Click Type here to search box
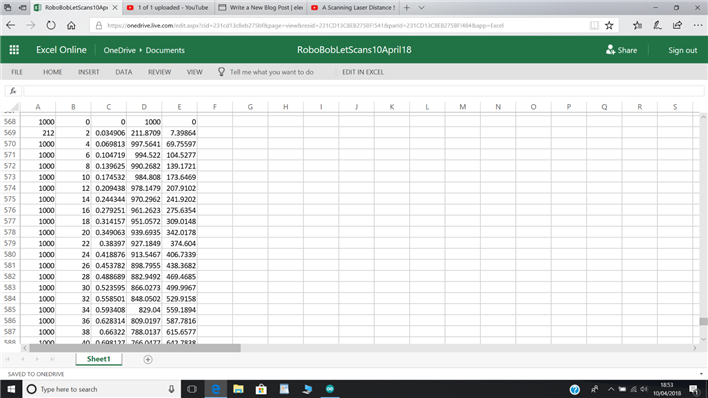The width and height of the screenshot is (708, 398). (102, 389)
